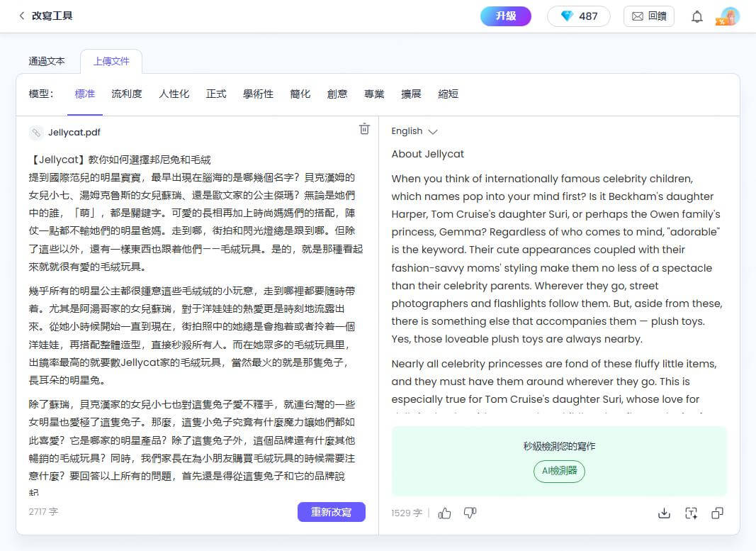The height and width of the screenshot is (551, 756).
Task: Click the 重新改寫 rewrite button
Action: tap(331, 512)
